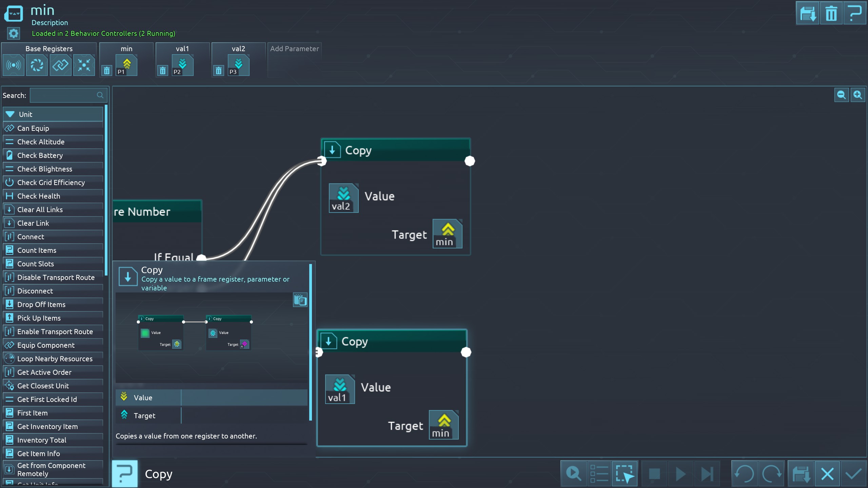Click the redo arrow icon
This screenshot has height=488, width=868.
click(x=771, y=474)
